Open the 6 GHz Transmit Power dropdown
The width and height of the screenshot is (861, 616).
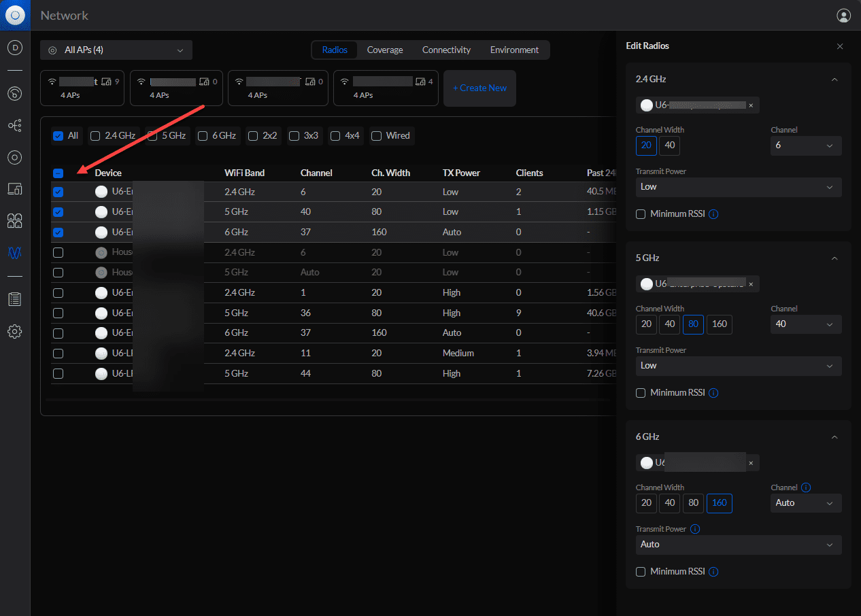tap(739, 545)
